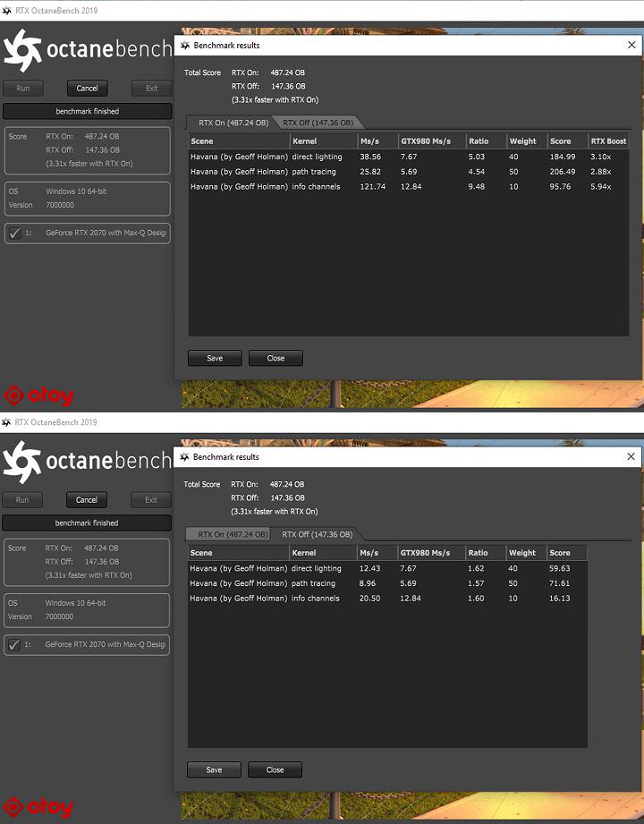This screenshot has width=644, height=824.
Task: Click Score header in the RTX Boost table
Action: [x=567, y=140]
